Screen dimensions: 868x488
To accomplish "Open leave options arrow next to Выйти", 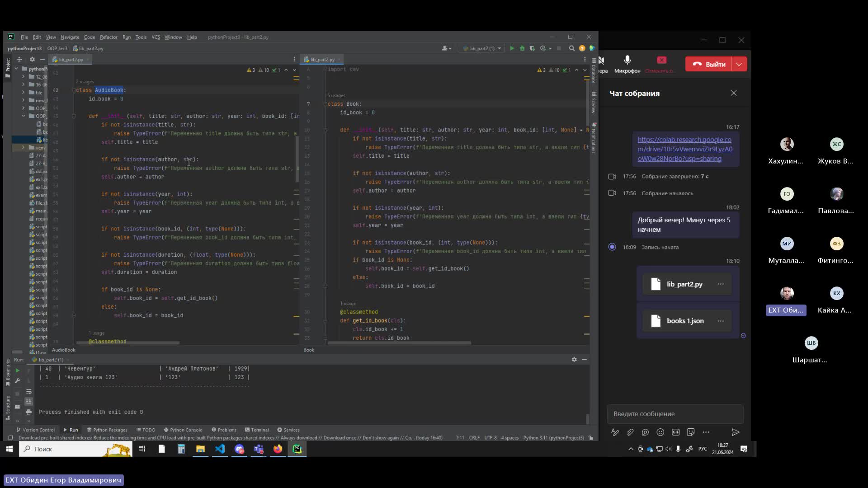I will [740, 64].
